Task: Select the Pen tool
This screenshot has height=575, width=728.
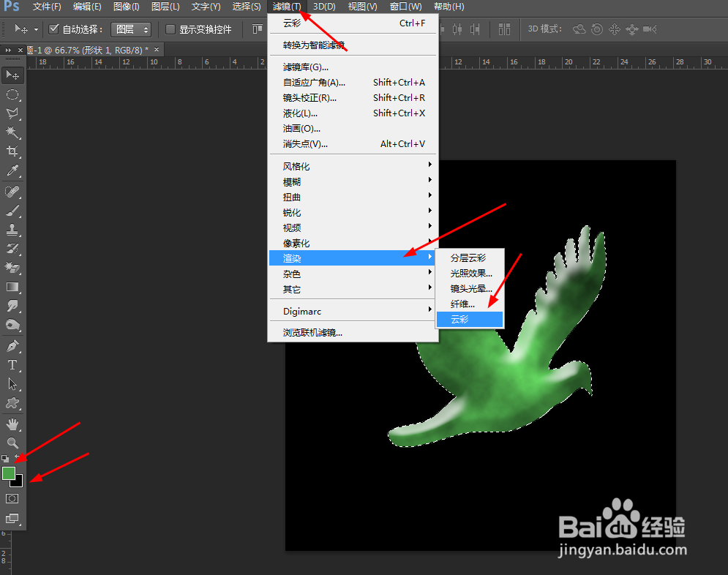Action: (12, 346)
